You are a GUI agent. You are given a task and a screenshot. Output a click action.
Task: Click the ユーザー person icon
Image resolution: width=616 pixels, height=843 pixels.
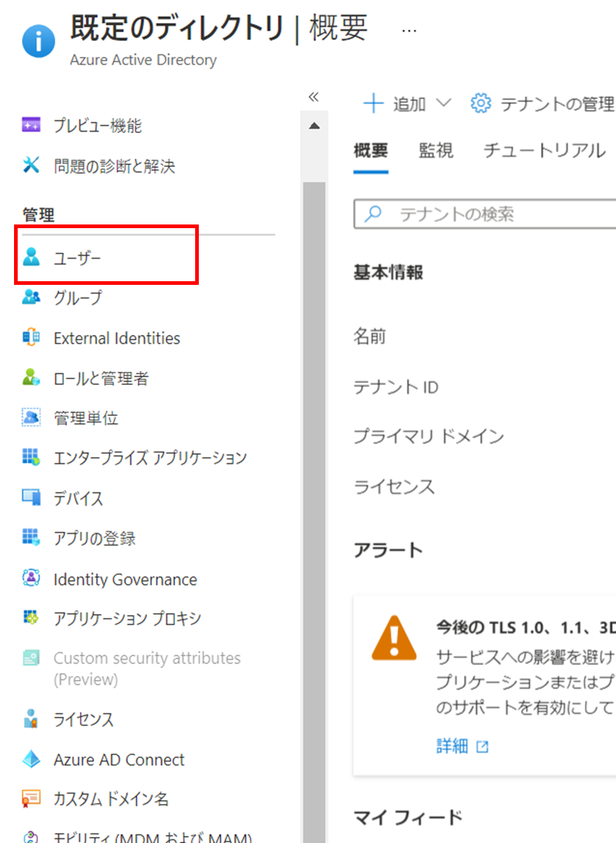coord(31,257)
